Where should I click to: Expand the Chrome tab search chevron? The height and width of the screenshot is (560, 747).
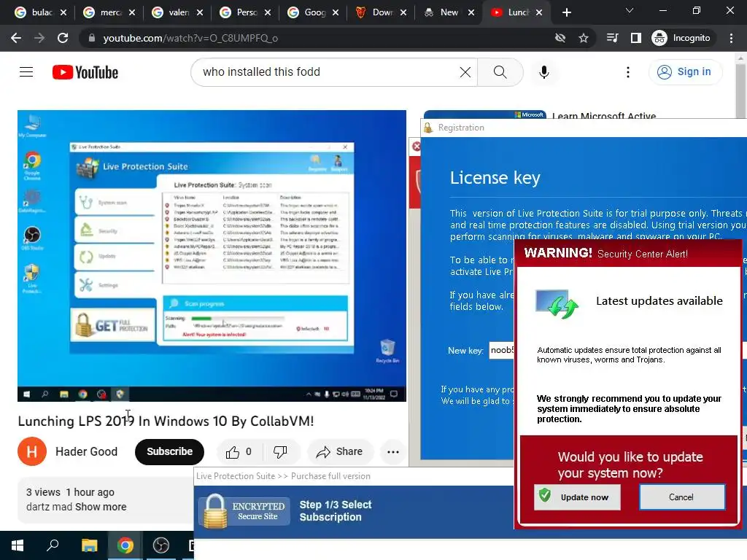629,10
